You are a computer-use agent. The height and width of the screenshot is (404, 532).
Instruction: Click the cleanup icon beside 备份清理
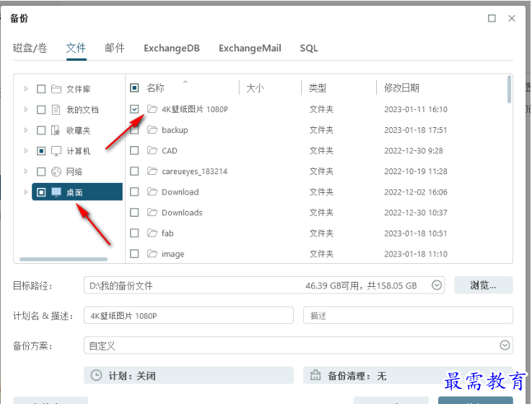(315, 375)
